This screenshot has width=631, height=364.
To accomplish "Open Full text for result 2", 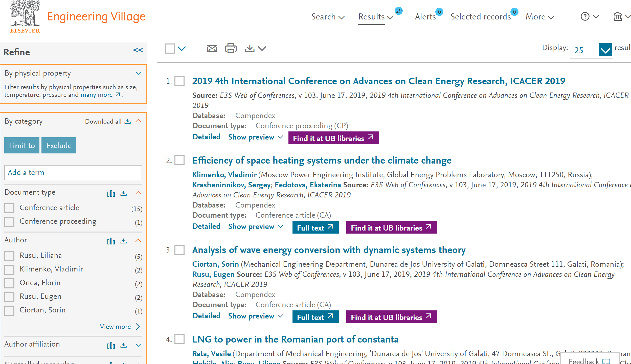I will pos(315,227).
